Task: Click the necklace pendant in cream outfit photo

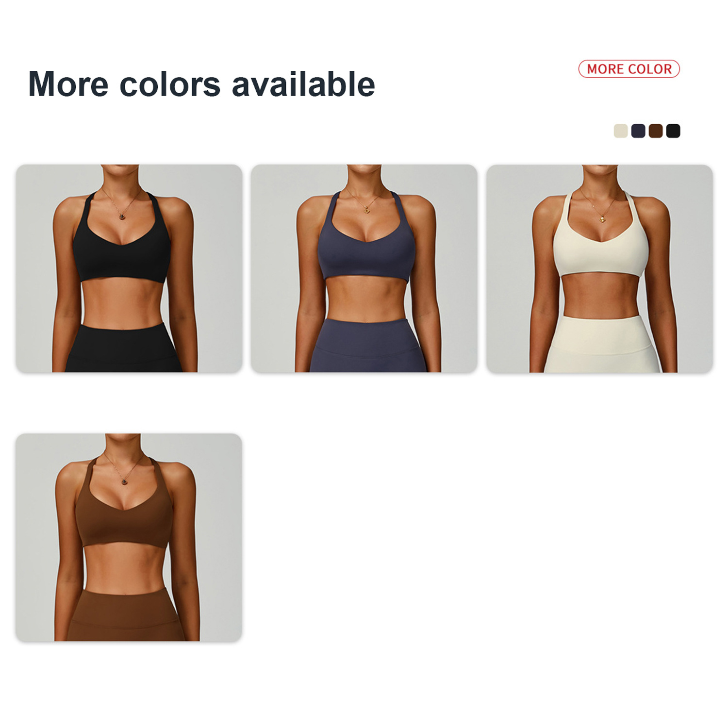Action: 603,219
